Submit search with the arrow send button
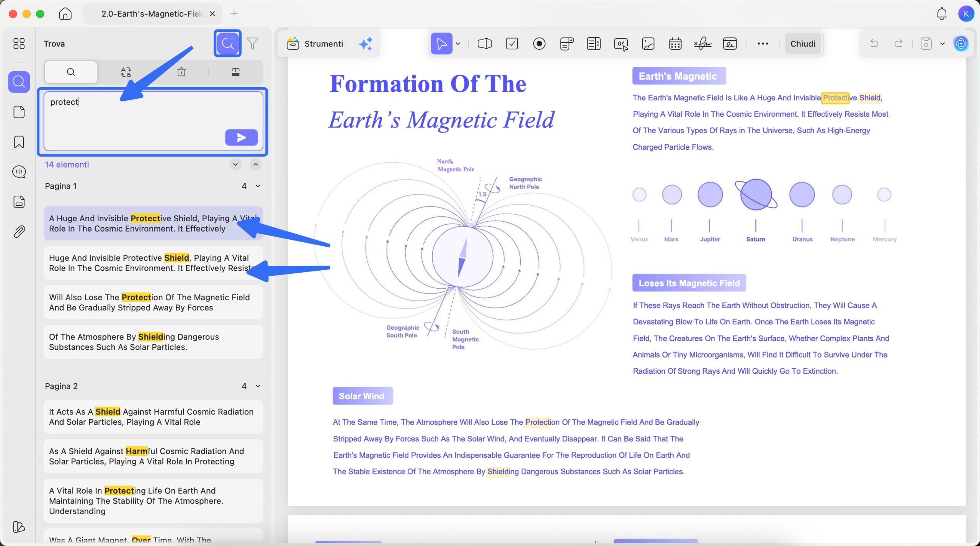 (241, 137)
